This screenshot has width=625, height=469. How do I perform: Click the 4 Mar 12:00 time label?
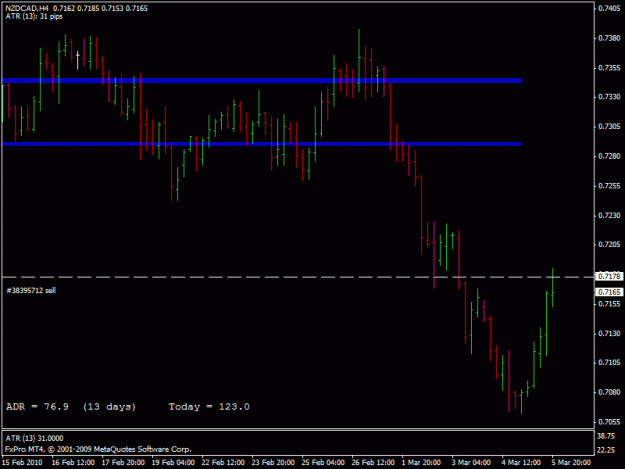521,462
